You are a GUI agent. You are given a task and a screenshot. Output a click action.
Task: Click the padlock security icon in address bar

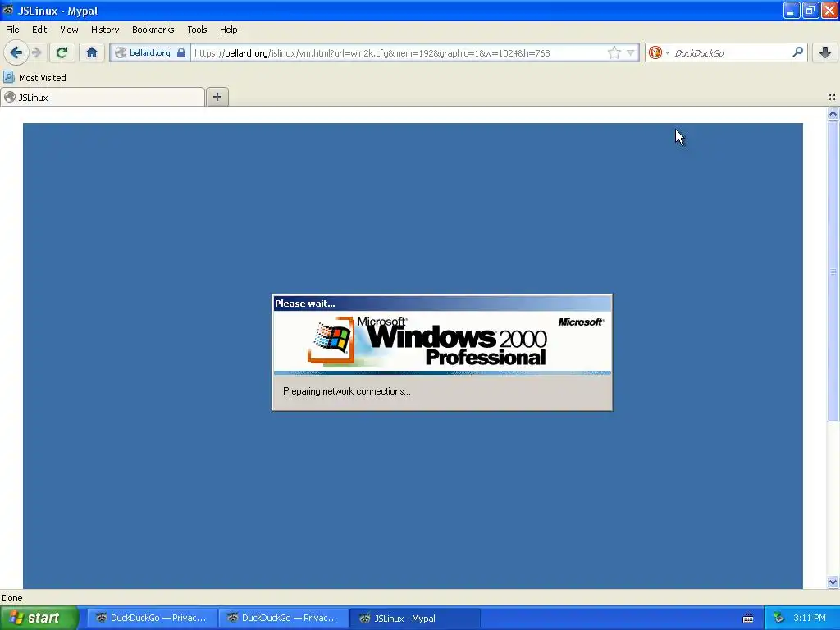click(x=181, y=52)
